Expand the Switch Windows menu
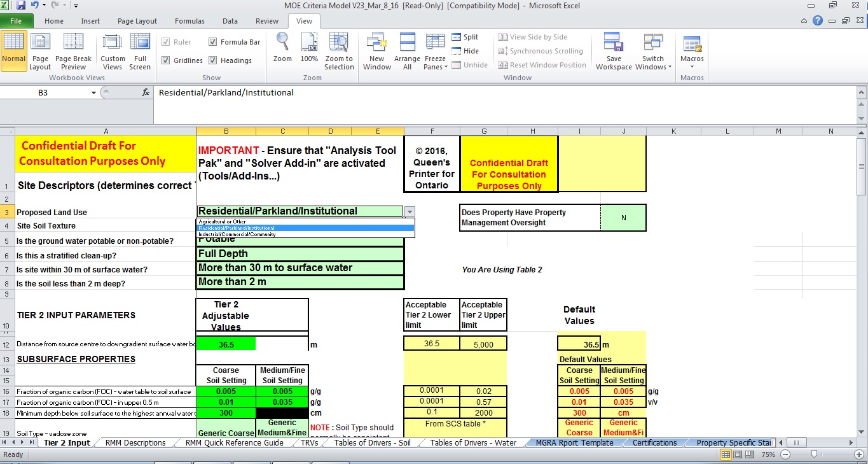The height and width of the screenshot is (464, 868). click(653, 51)
